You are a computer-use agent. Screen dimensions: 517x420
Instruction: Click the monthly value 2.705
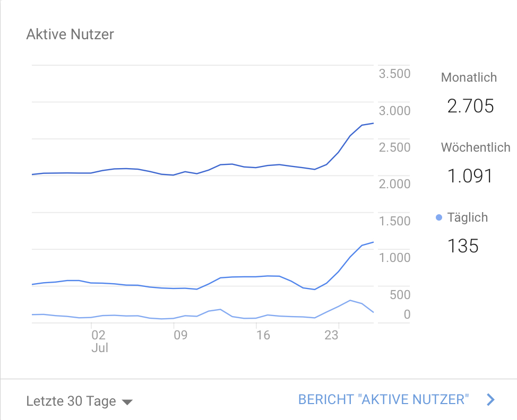point(470,107)
